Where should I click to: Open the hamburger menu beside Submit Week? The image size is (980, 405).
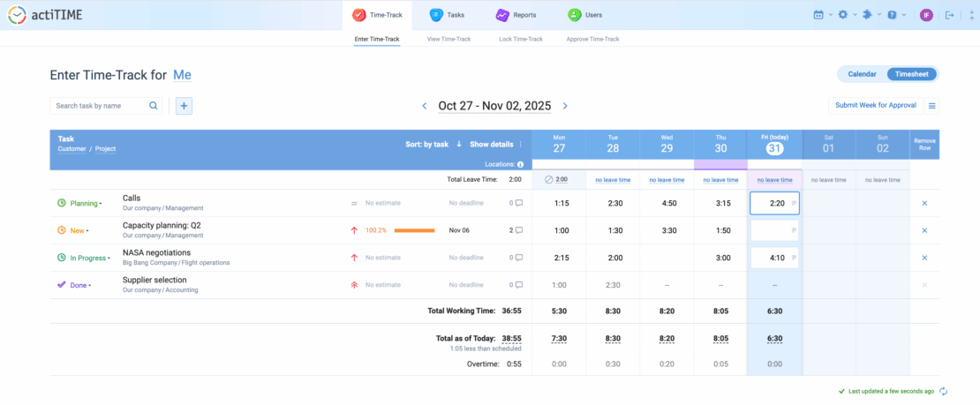931,106
